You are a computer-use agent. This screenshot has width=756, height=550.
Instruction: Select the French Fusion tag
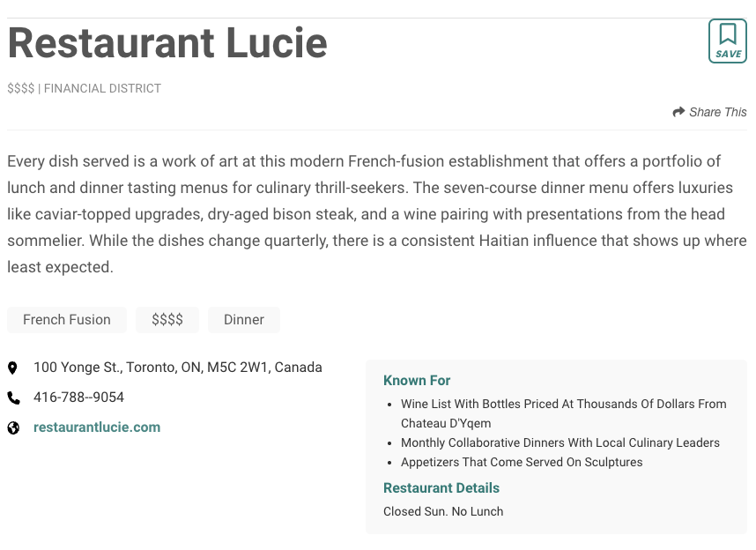(x=67, y=320)
